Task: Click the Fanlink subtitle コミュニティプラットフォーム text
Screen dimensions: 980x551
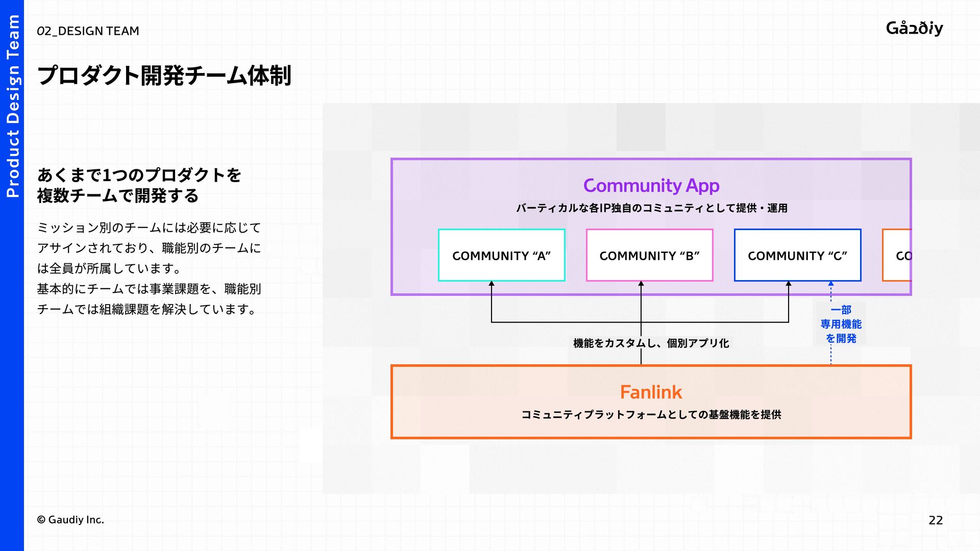Action: [651, 414]
